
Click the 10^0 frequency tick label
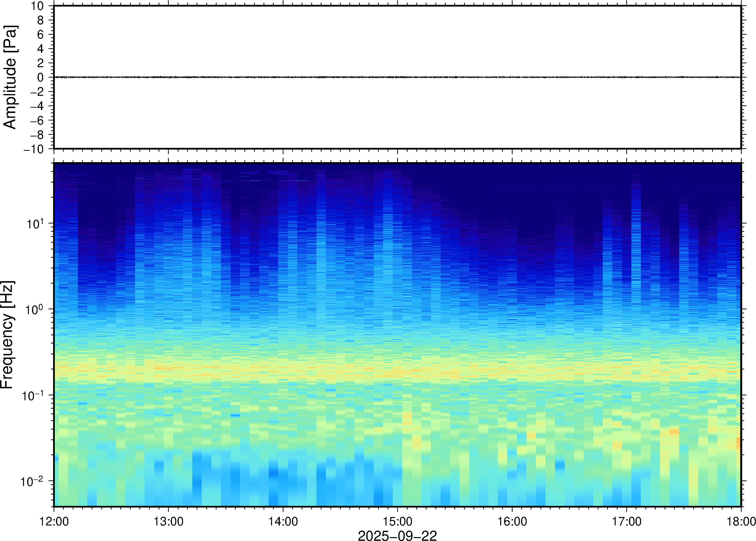point(35,310)
